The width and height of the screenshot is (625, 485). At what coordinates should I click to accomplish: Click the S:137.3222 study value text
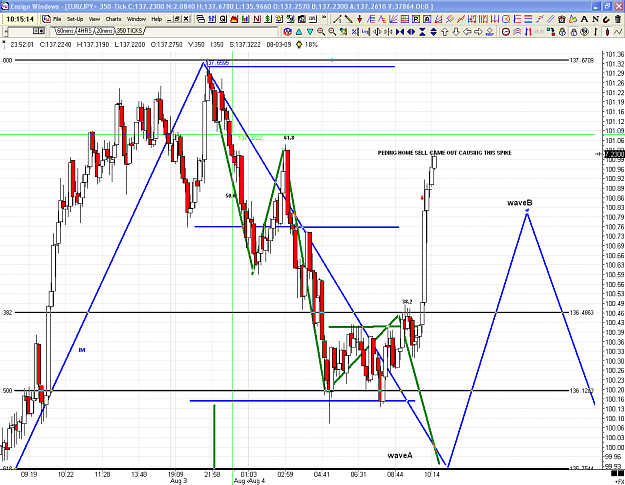[245, 45]
